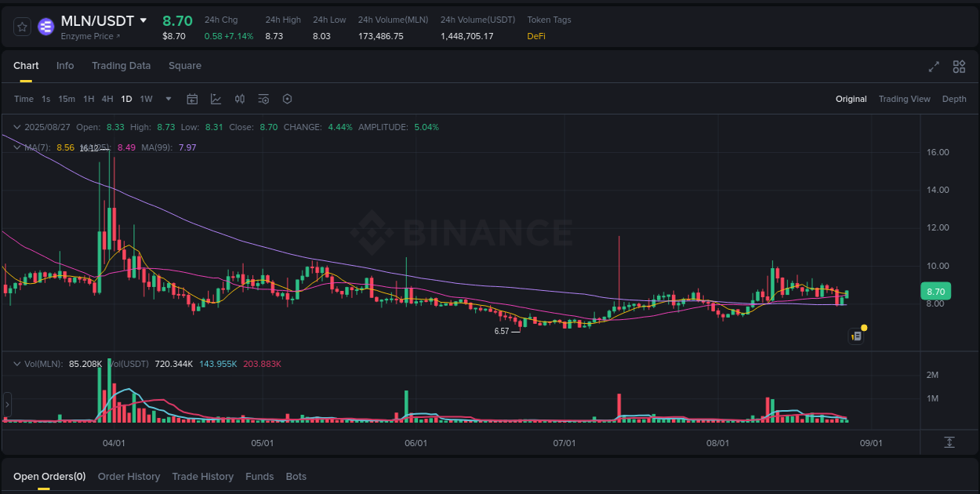This screenshot has width=980, height=494.
Task: Collapse the moving averages row chevron
Action: point(16,147)
